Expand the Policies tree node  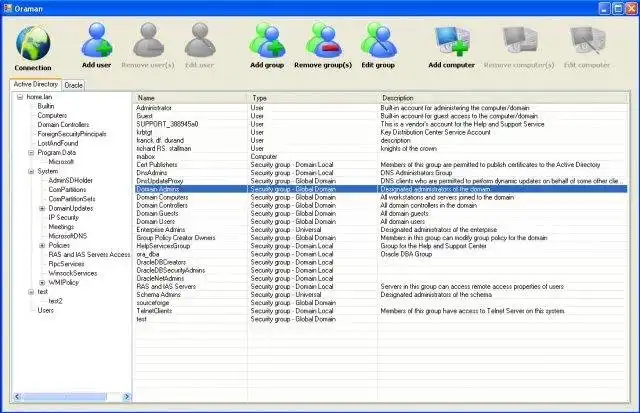[42, 246]
